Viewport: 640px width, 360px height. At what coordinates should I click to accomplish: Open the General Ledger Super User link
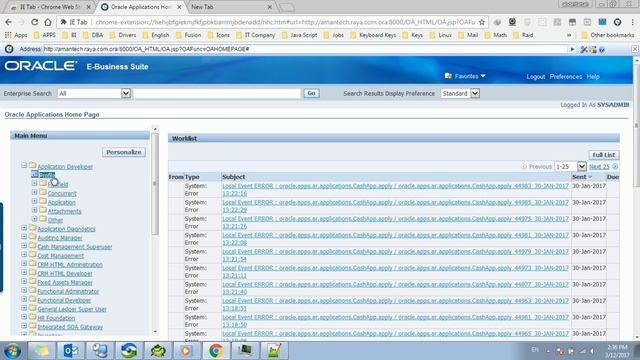point(72,309)
